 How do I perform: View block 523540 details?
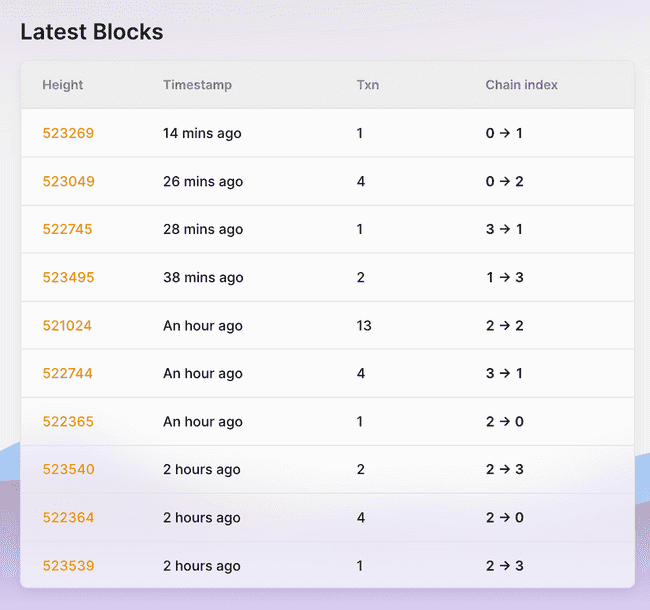68,469
